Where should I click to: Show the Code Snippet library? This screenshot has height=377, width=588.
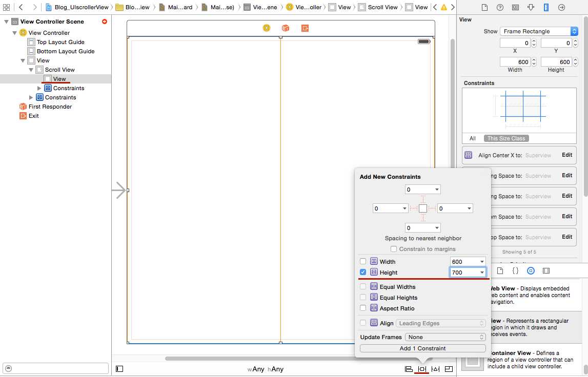515,270
